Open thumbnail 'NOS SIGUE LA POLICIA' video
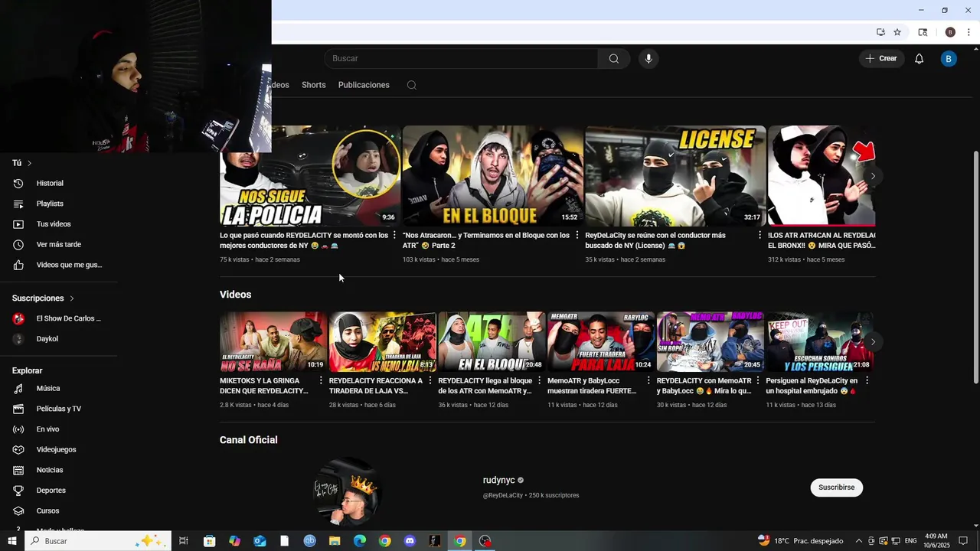Screen dimensions: 980x551 coord(310,176)
